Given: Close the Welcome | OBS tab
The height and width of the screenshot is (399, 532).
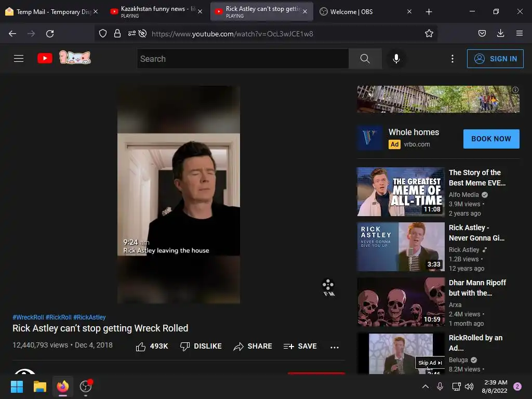Looking at the screenshot, I should (x=409, y=11).
